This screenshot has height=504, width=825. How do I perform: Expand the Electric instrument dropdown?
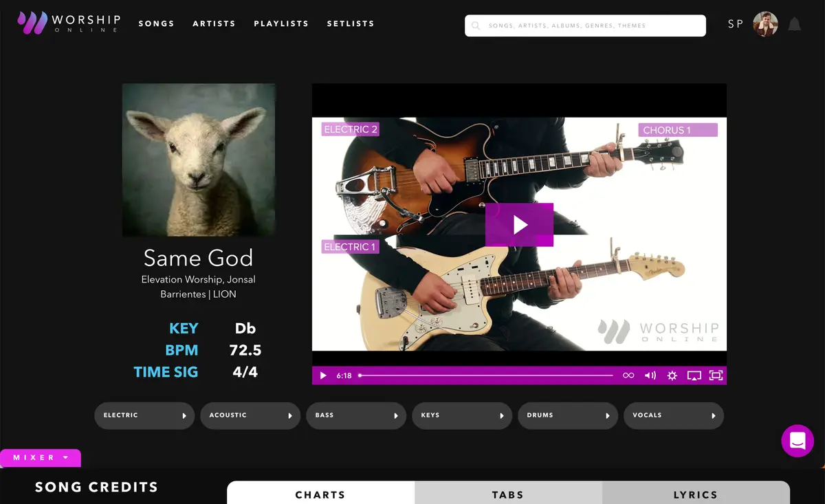tap(144, 415)
